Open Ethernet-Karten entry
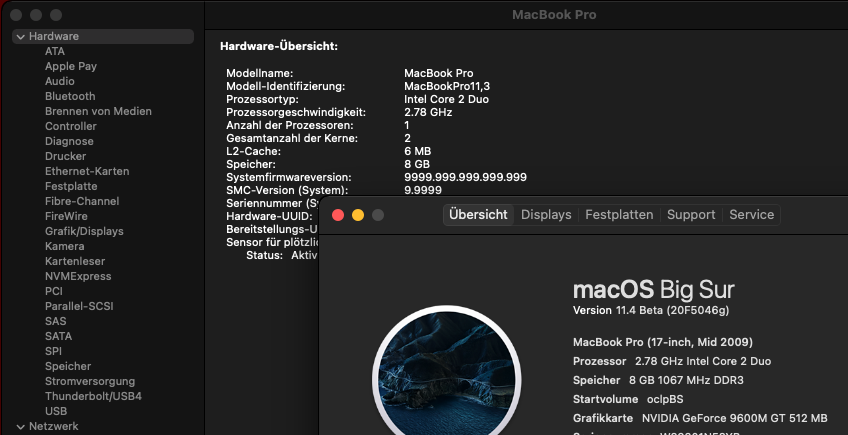 pyautogui.click(x=87, y=172)
